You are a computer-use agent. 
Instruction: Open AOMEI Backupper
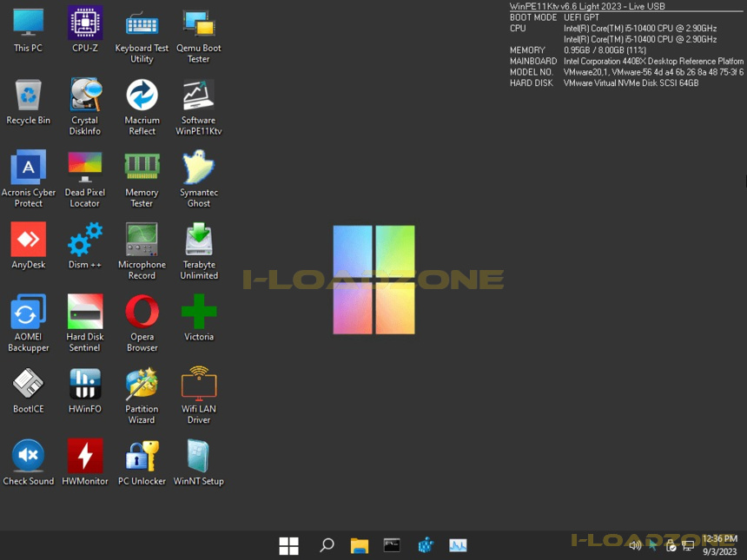coord(28,323)
